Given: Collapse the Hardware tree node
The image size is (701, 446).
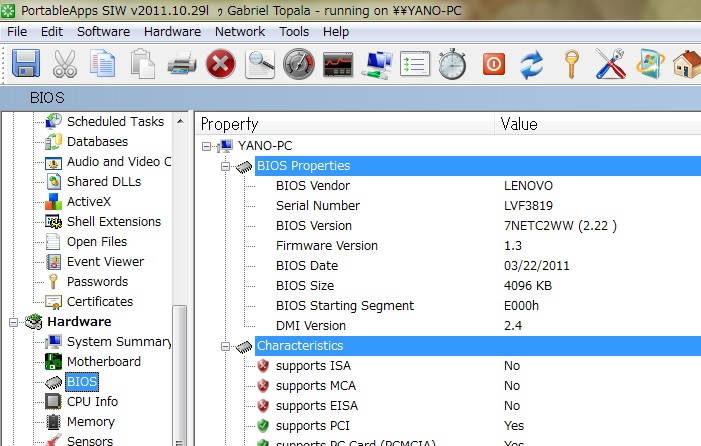Looking at the screenshot, I should [x=14, y=322].
